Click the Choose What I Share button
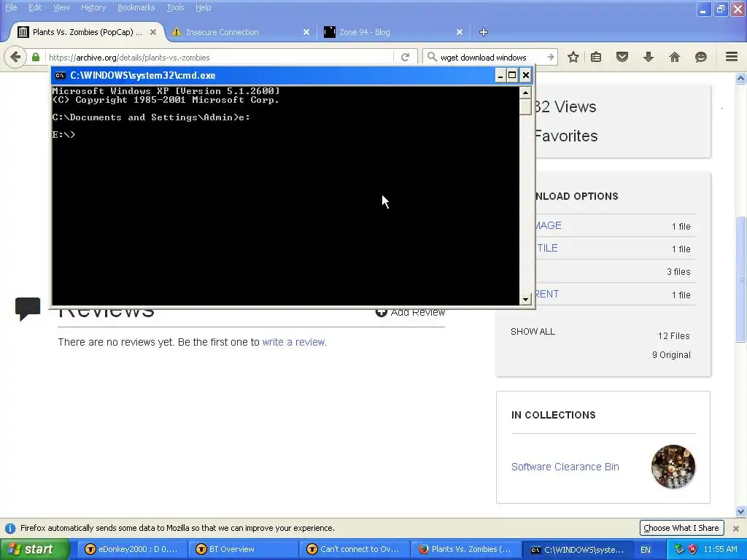The image size is (747, 560). click(681, 528)
